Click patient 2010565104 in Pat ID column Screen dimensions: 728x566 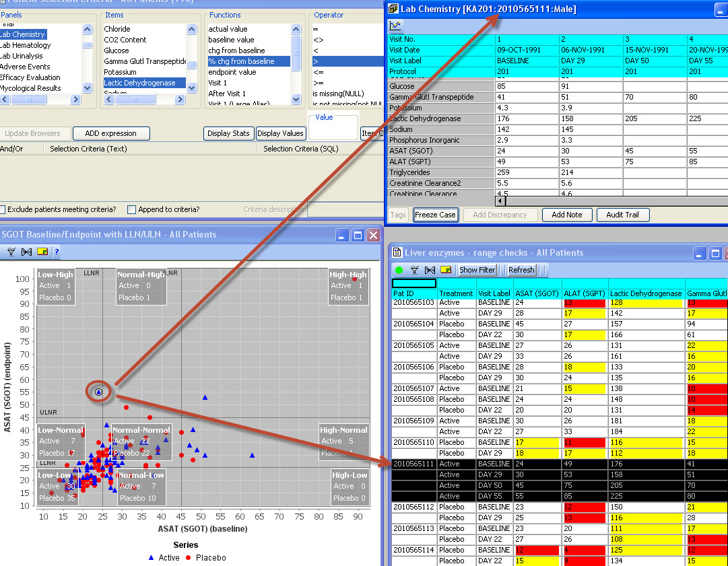[x=413, y=324]
